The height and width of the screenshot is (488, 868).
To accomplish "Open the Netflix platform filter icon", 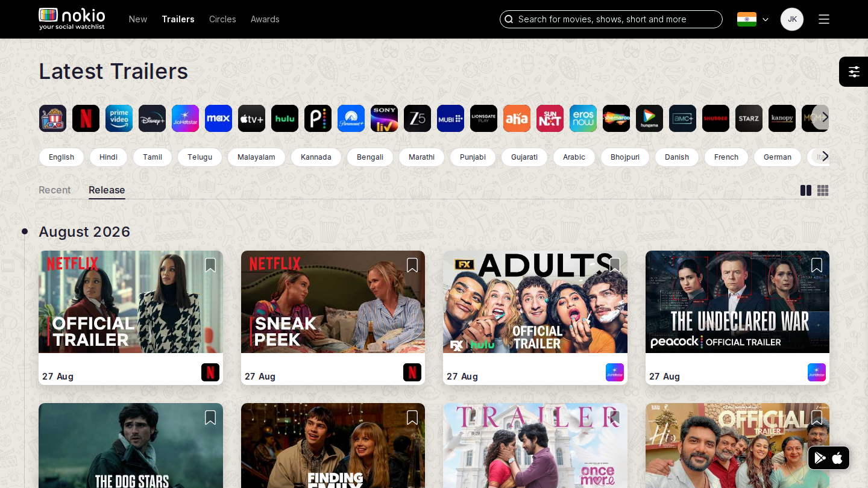I will (86, 118).
